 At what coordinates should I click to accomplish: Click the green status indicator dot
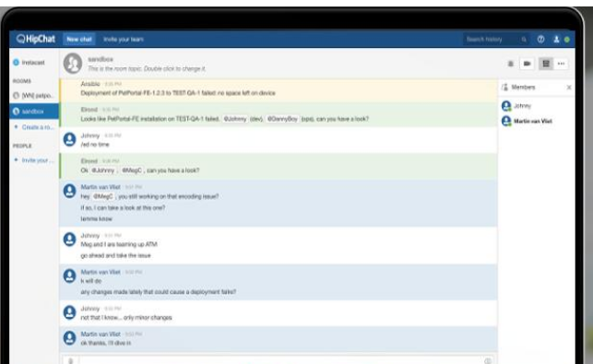[567, 40]
